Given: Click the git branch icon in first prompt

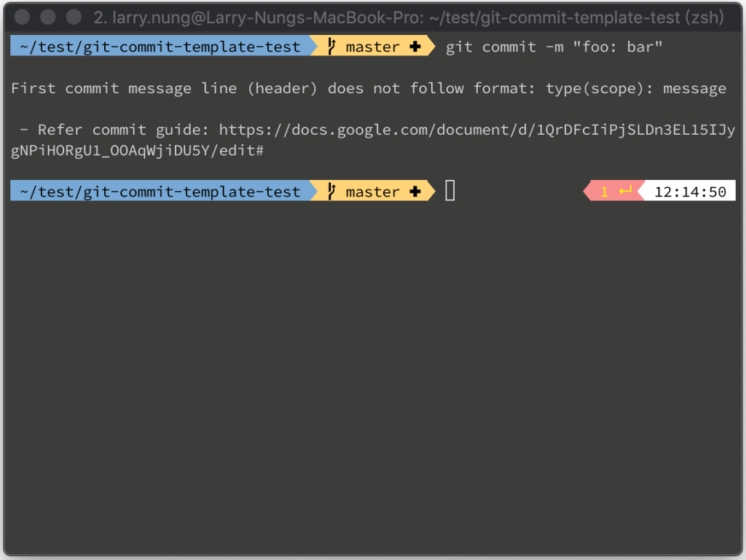Looking at the screenshot, I should pos(331,46).
